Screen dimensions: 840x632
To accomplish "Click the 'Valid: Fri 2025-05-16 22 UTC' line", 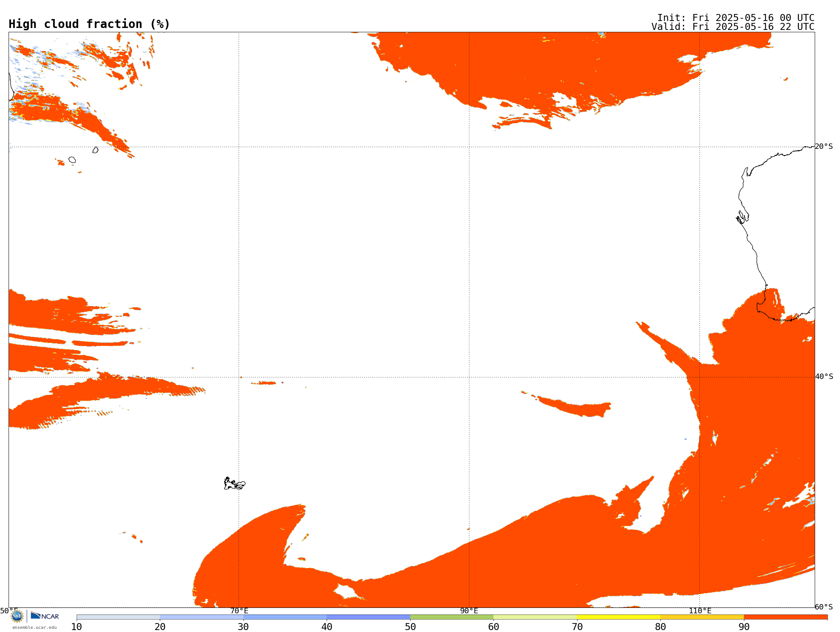I will (733, 27).
